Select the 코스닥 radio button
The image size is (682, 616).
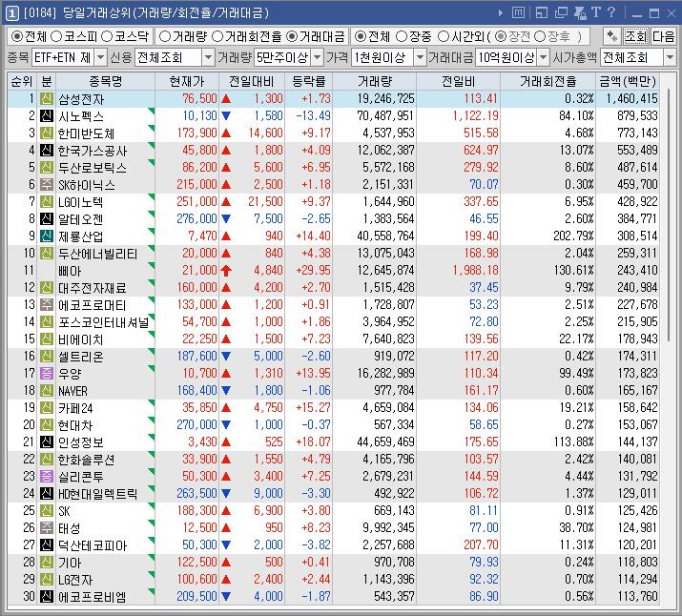(x=107, y=36)
